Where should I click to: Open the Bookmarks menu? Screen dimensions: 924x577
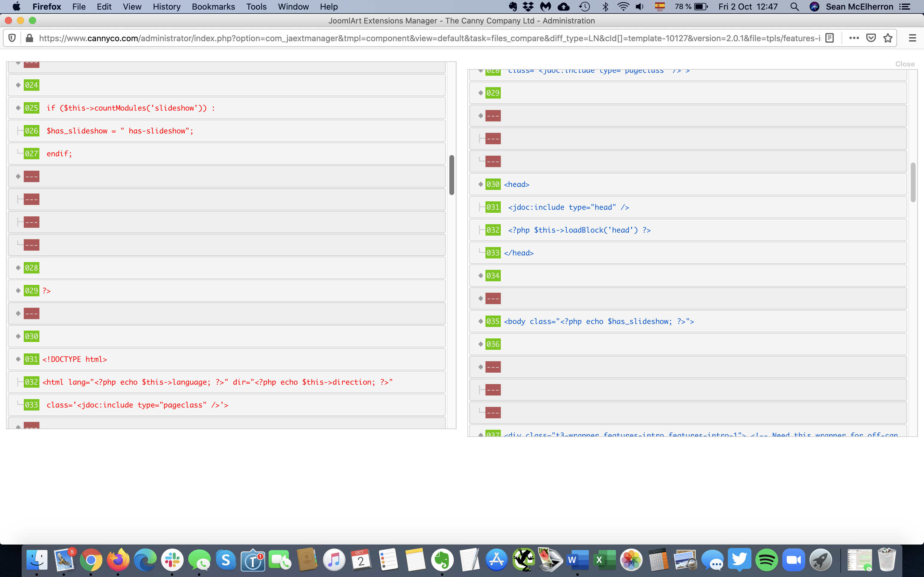point(213,7)
